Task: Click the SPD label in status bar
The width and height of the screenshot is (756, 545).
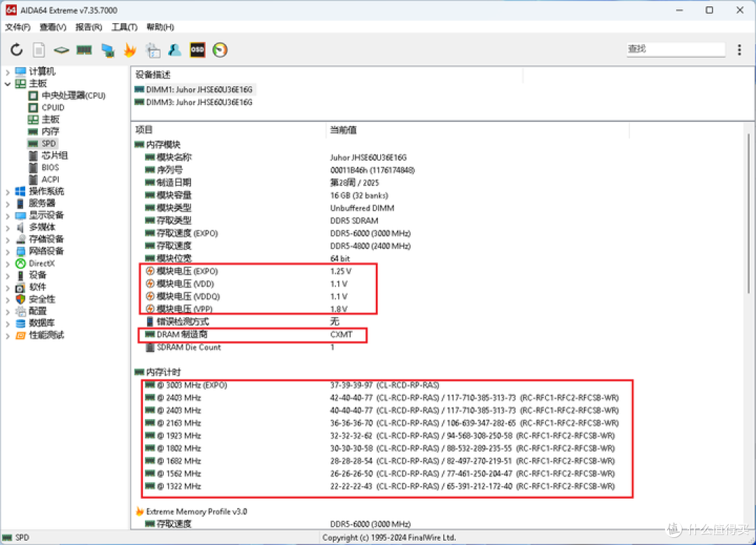Action: (22, 537)
